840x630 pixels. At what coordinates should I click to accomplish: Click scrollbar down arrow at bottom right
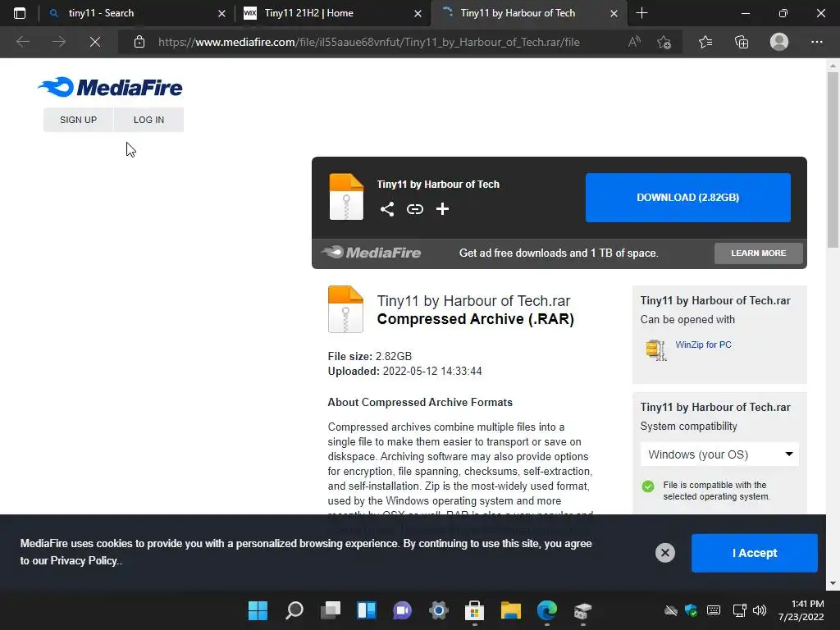pyautogui.click(x=833, y=583)
